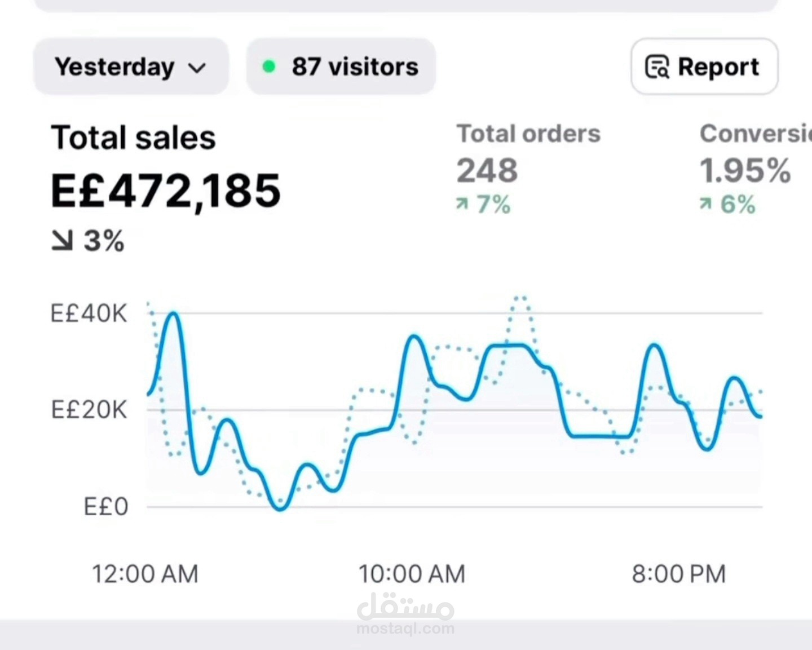Image resolution: width=812 pixels, height=650 pixels.
Task: Click the 8:00 PM chart axis label
Action: click(x=678, y=574)
